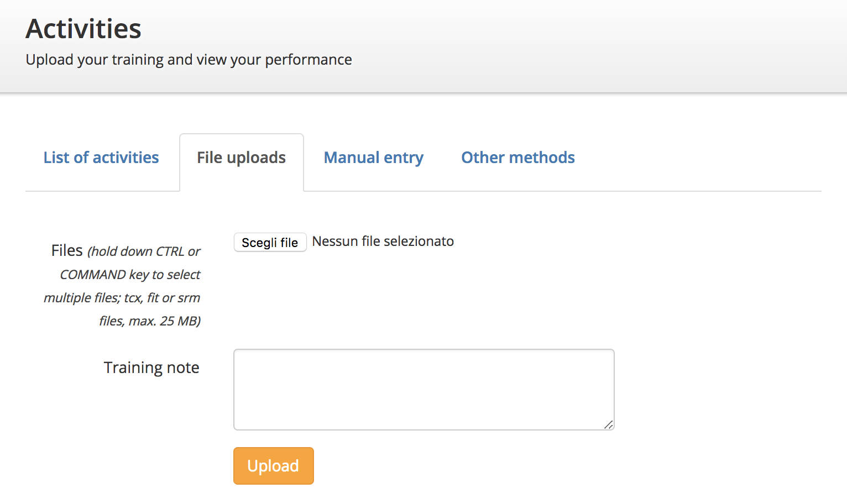847x504 pixels.
Task: Click the Training note label
Action: 151,368
